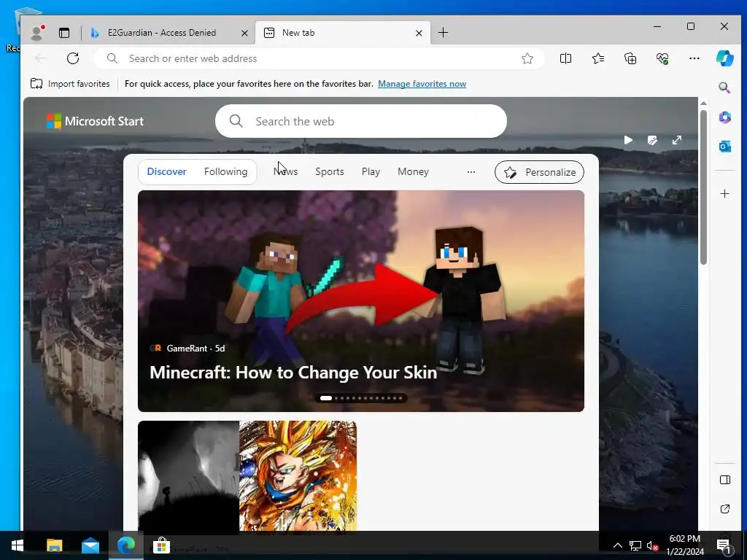Open File Explorer from taskbar
The image size is (747, 560).
pos(54,545)
